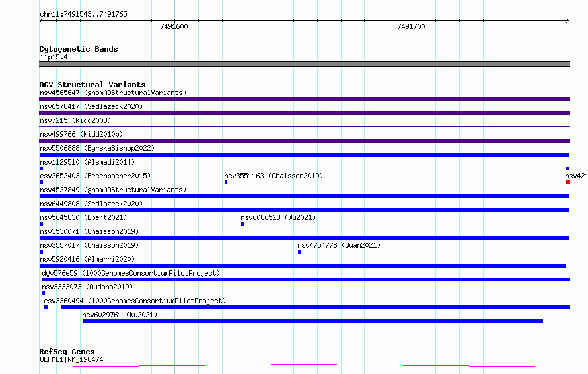This screenshot has height=374, width=588.
Task: Click dgv576e59 (1000GenomesConsortiumPilotProject) label
Action: coord(131,273)
